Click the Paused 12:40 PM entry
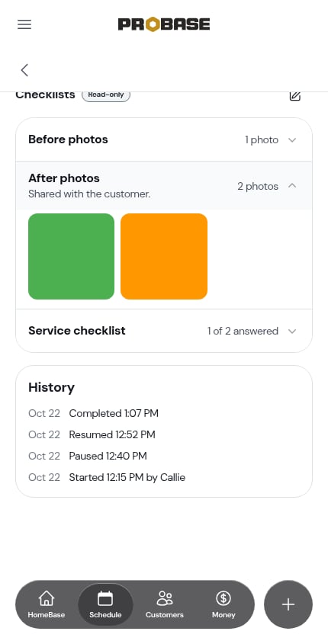The height and width of the screenshot is (644, 328). tap(108, 456)
